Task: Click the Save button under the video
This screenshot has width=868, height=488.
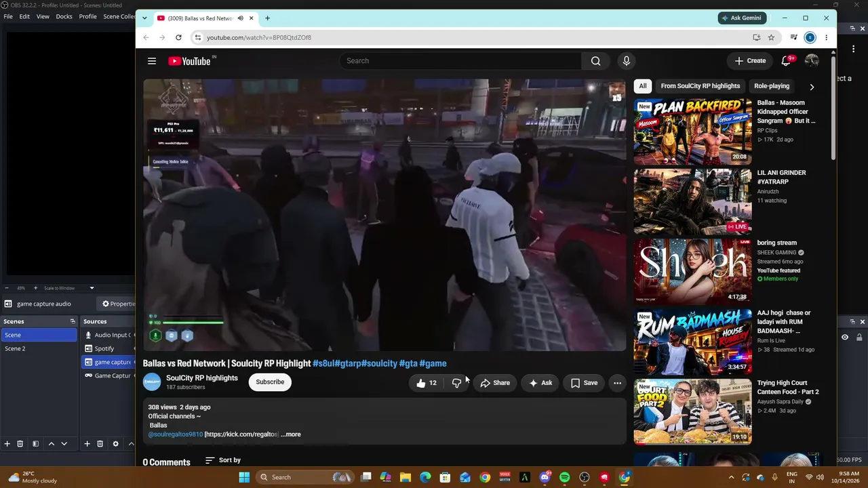Action: tap(584, 383)
